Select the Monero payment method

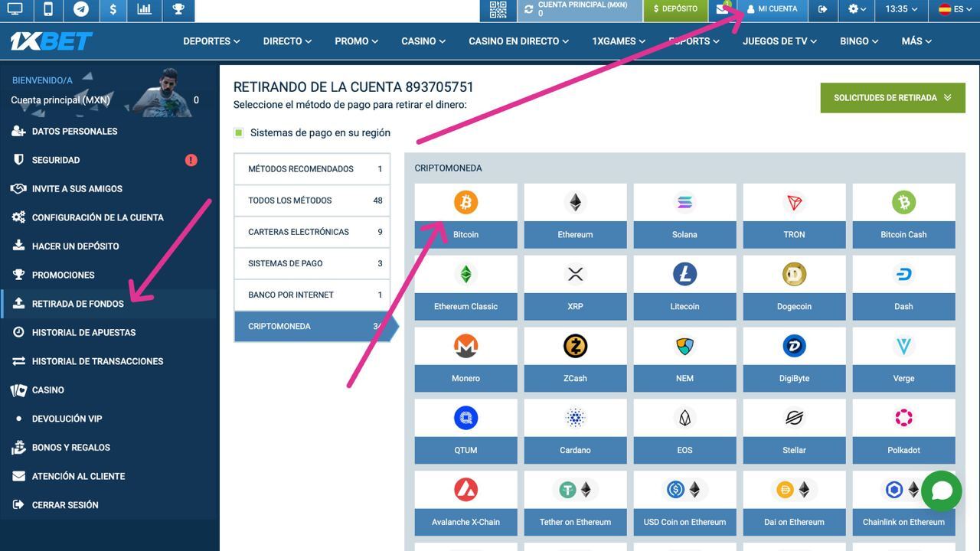465,360
